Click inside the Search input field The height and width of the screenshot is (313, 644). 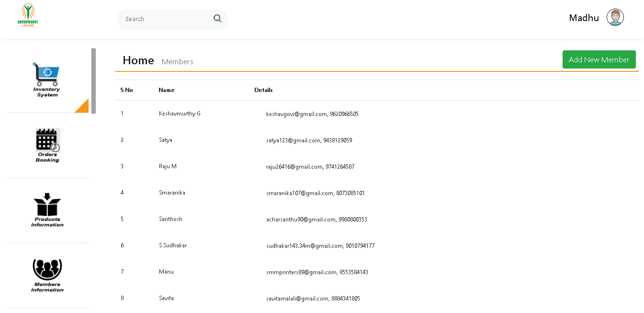(165, 19)
